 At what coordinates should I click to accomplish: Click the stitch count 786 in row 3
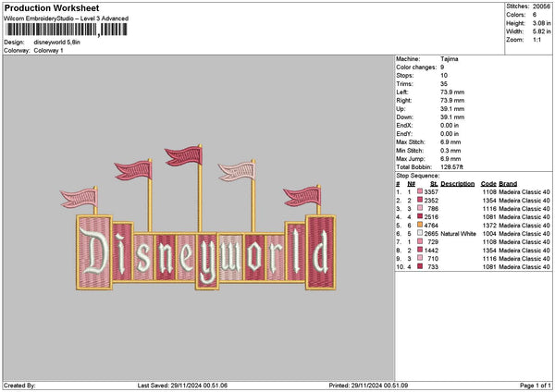(433, 209)
